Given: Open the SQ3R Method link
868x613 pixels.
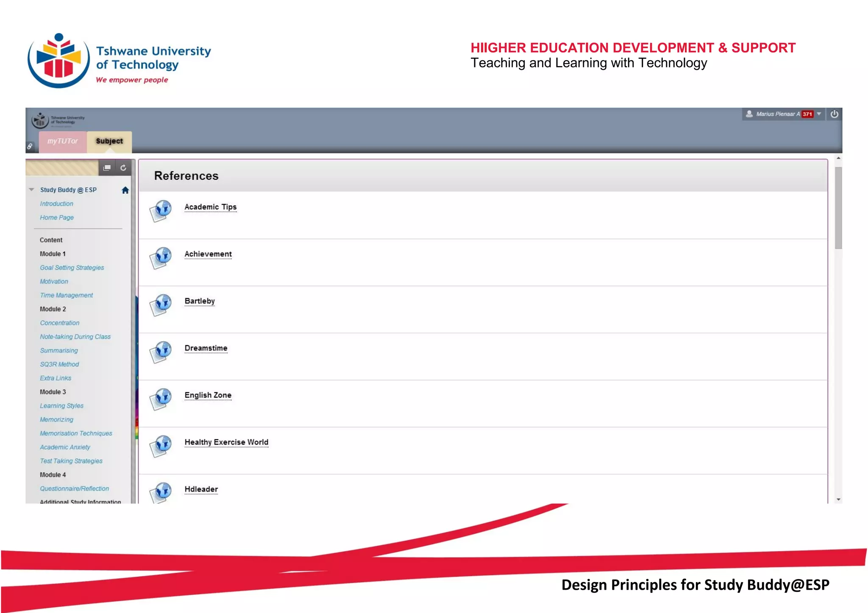Looking at the screenshot, I should click(x=59, y=364).
